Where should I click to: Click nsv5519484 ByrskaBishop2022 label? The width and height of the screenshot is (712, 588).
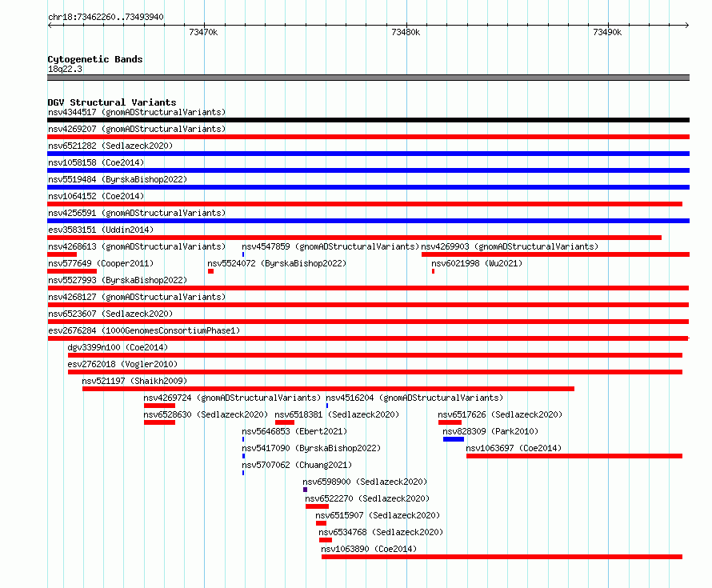coord(118,179)
